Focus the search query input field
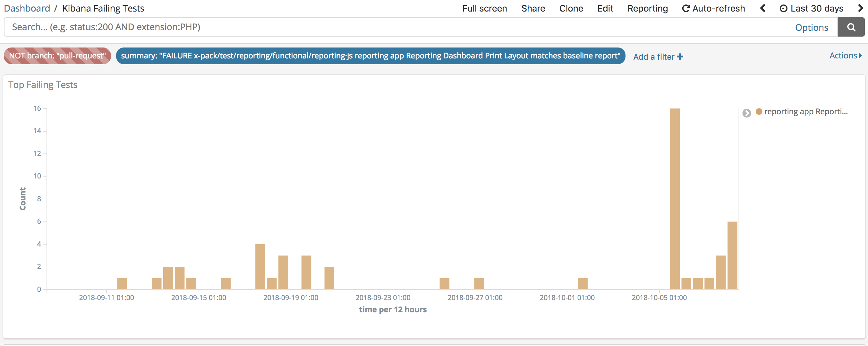Screen dimensions: 868x346 pos(398,27)
